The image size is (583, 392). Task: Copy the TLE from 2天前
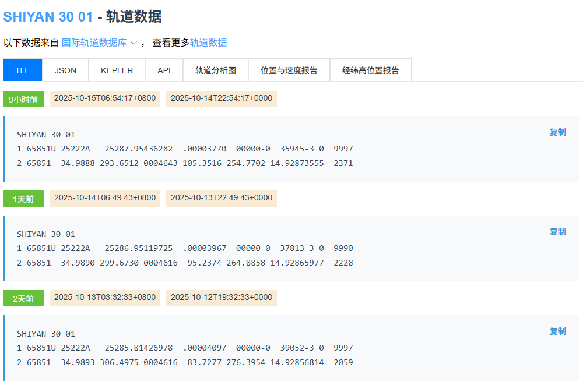tap(557, 331)
